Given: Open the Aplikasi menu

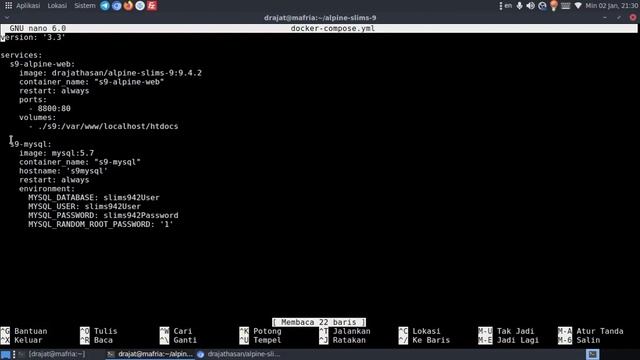Looking at the screenshot, I should (28, 6).
